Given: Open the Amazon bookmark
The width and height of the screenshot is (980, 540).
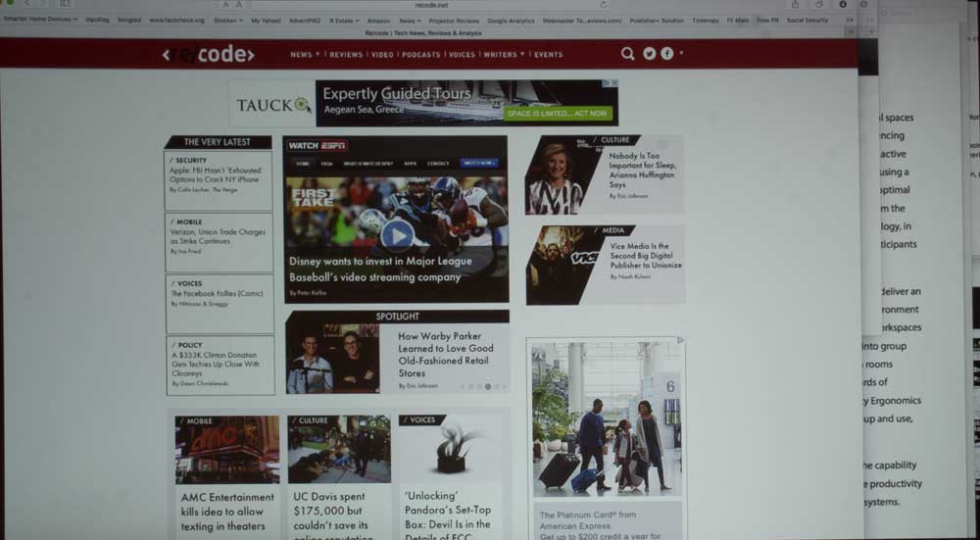Looking at the screenshot, I should 378,20.
